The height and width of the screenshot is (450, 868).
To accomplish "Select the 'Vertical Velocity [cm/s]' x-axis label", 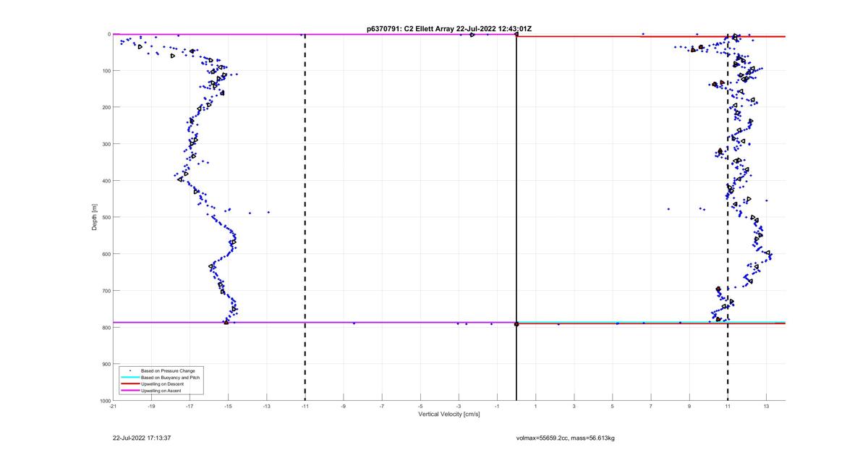I will [x=449, y=415].
